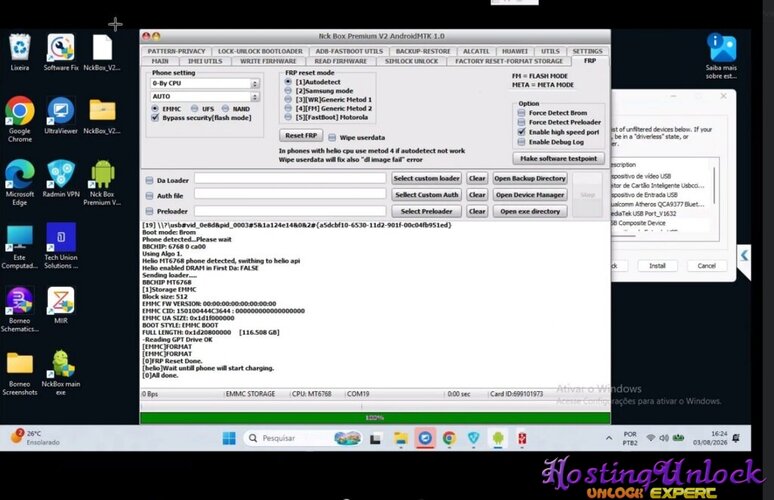This screenshot has height=500, width=774.
Task: Open network status tray icon
Action: click(x=651, y=438)
